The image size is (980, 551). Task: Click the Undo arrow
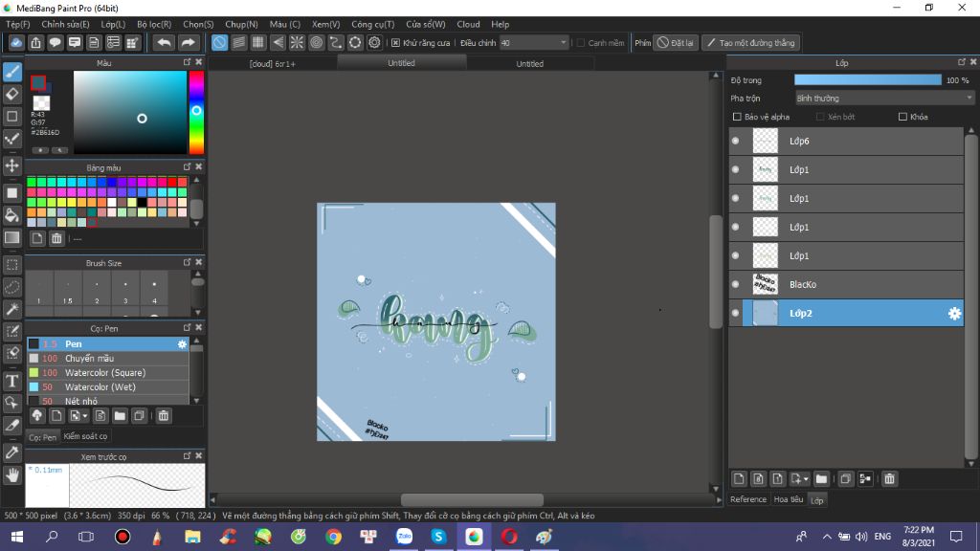165,42
